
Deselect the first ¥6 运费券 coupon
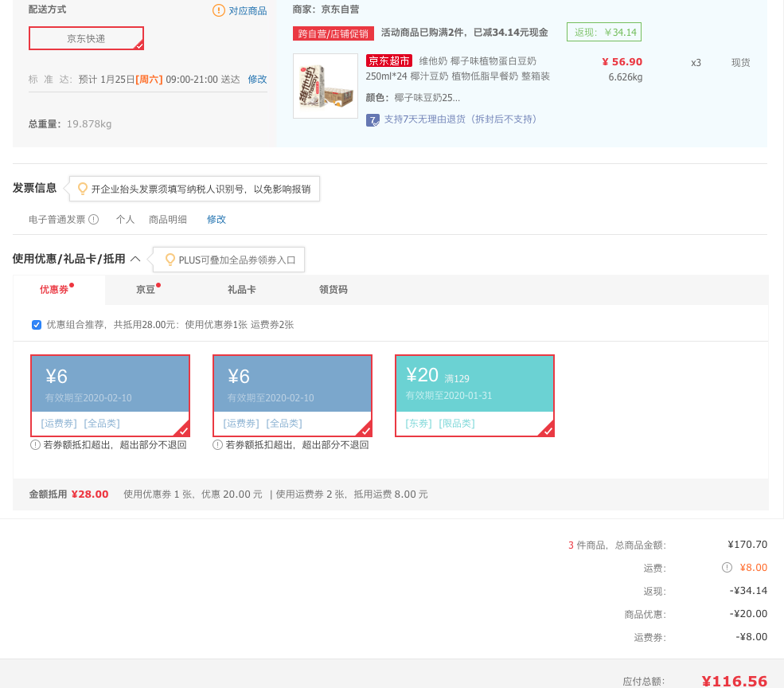point(110,396)
